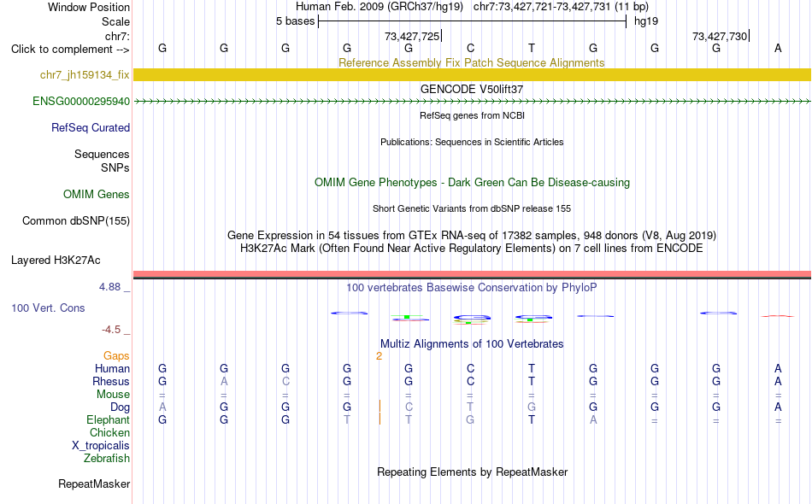
Task: Click the SNPs track label
Action: (115, 167)
